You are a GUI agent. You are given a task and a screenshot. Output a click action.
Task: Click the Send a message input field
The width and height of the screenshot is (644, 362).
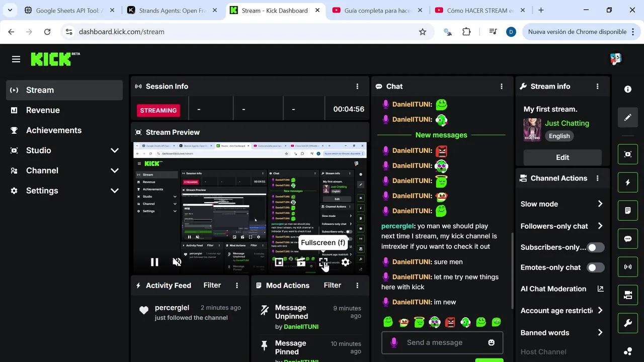coord(442,342)
